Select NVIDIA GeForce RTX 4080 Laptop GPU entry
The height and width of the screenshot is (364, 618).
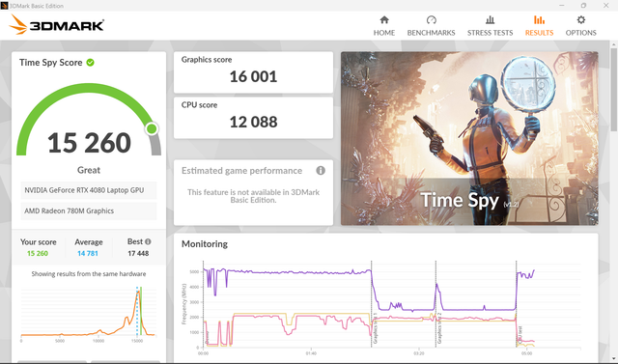click(x=88, y=190)
